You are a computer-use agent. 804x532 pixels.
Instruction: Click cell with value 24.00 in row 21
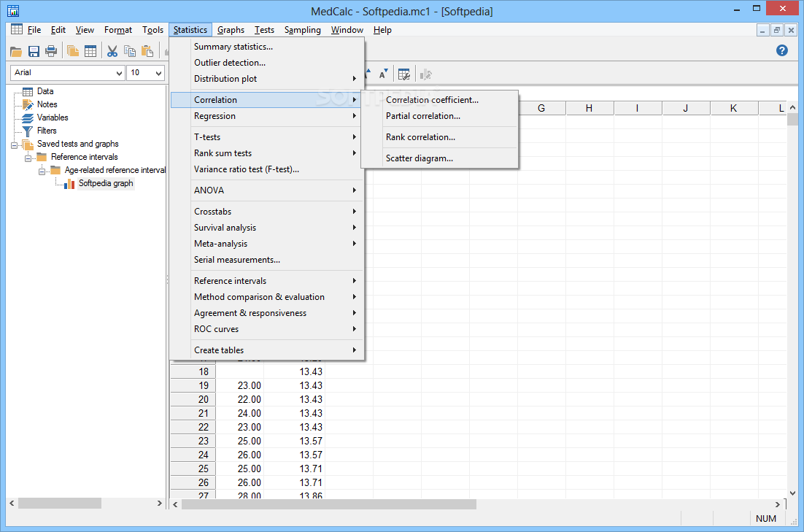pyautogui.click(x=241, y=413)
